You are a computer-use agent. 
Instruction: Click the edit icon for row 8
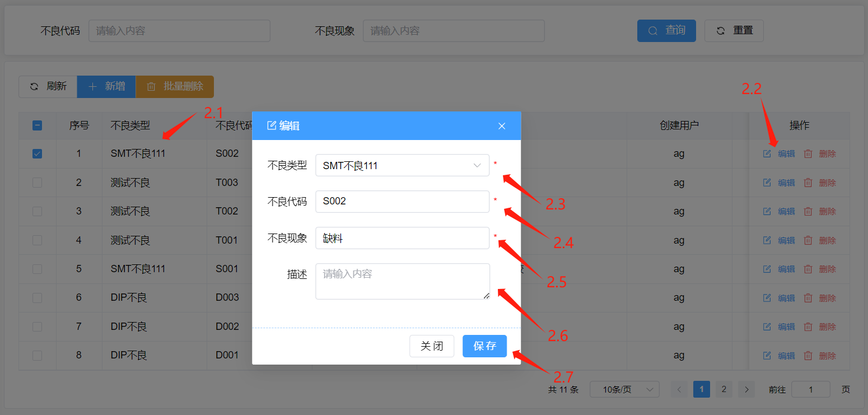pyautogui.click(x=767, y=356)
